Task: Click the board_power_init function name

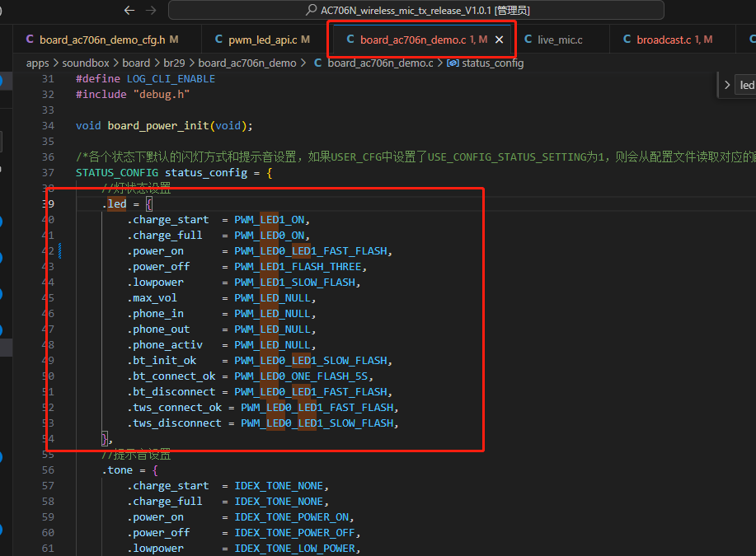Action: click(158, 126)
